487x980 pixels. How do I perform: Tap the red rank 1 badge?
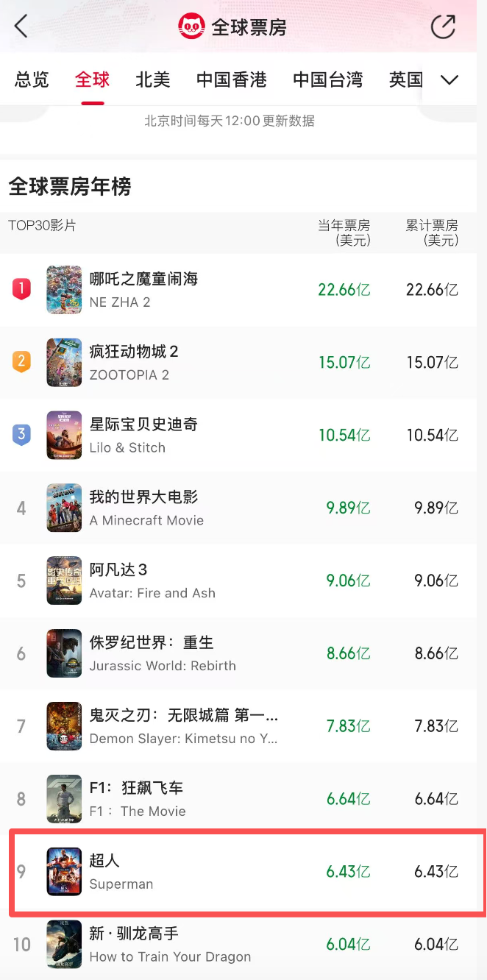[21, 289]
